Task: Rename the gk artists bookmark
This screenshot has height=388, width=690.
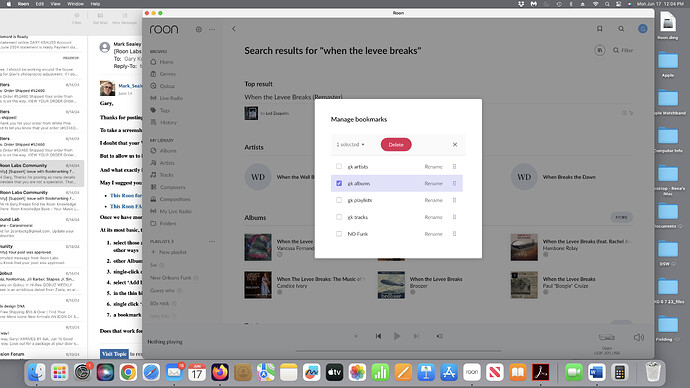Action: [433, 167]
